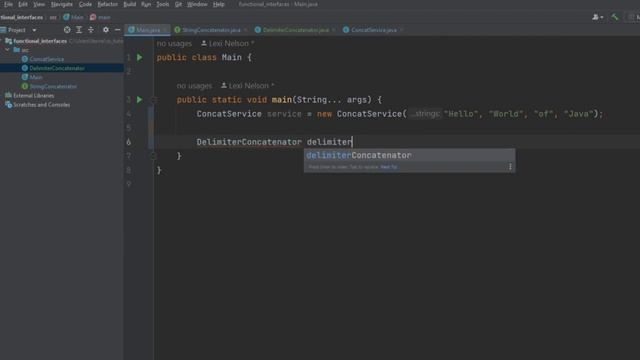Click the Expand All icon in Project panel

(x=79, y=30)
